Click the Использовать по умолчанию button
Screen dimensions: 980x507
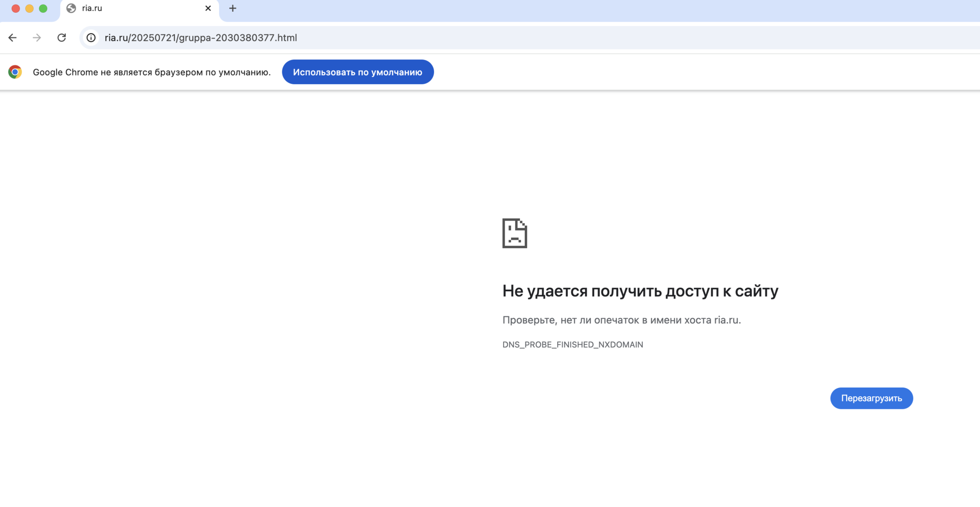(358, 72)
